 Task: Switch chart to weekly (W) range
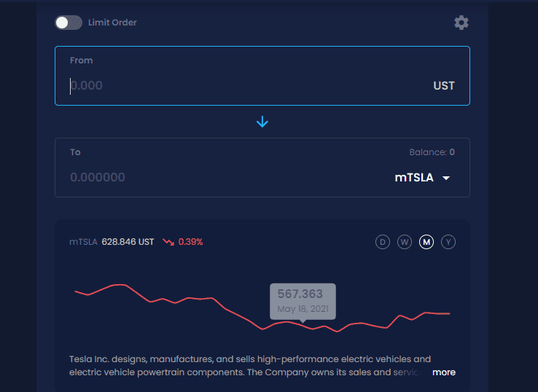[405, 242]
